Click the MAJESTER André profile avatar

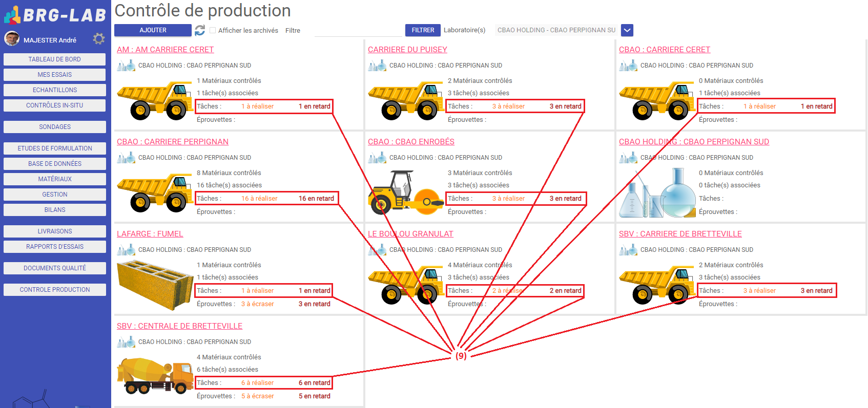click(x=12, y=38)
